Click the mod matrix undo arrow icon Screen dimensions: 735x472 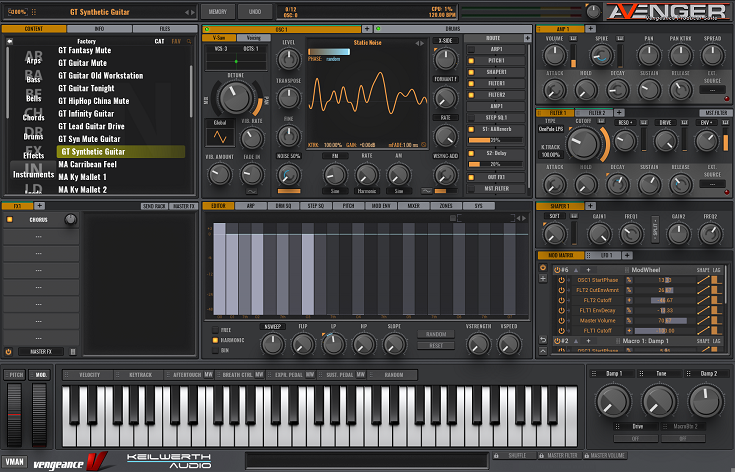point(543,340)
